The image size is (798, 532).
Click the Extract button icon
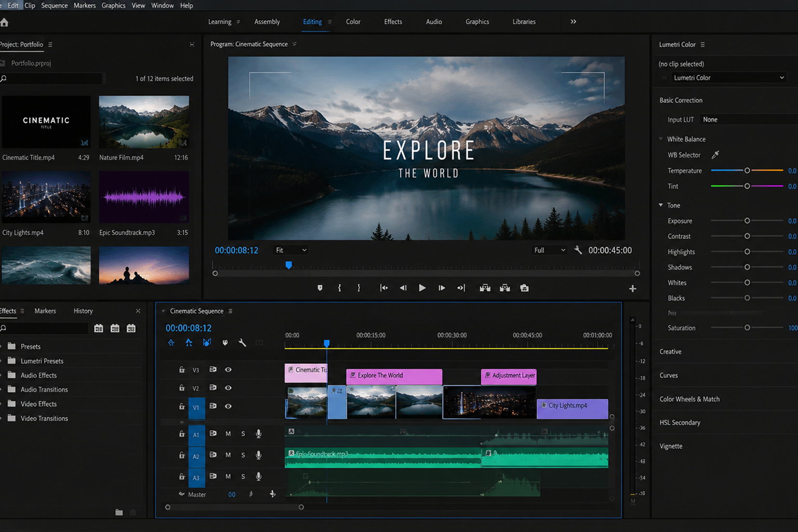click(504, 288)
